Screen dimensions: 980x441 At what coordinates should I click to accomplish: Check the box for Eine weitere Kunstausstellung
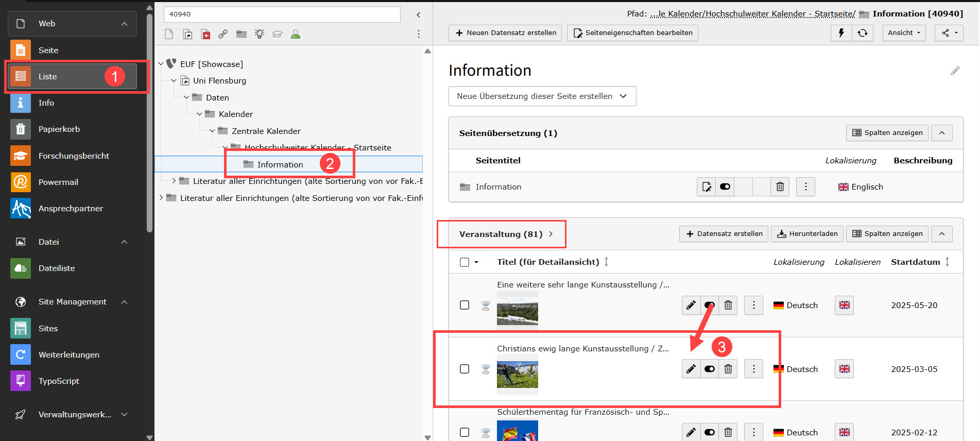click(x=465, y=305)
